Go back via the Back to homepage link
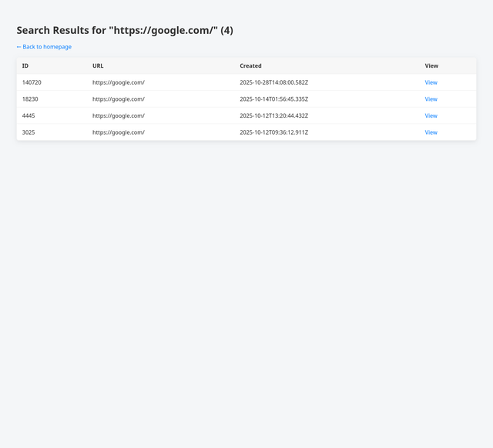This screenshot has height=448, width=493. [x=44, y=47]
